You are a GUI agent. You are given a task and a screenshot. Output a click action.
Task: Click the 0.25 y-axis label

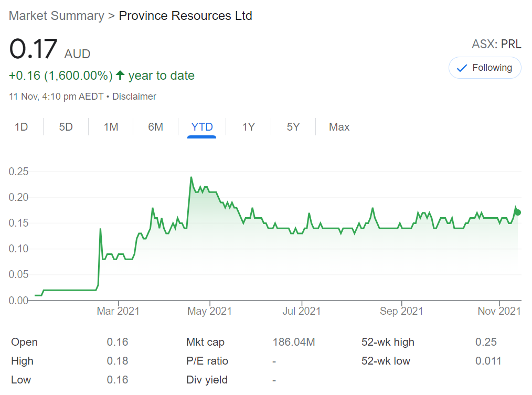pos(19,172)
